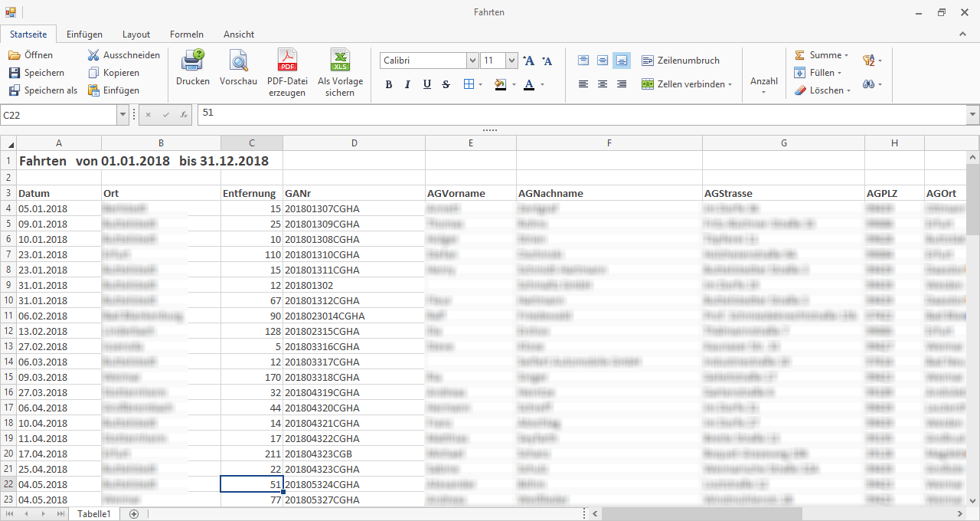This screenshot has height=521, width=980.
Task: Cut selection with Ausschneiden
Action: (x=123, y=55)
